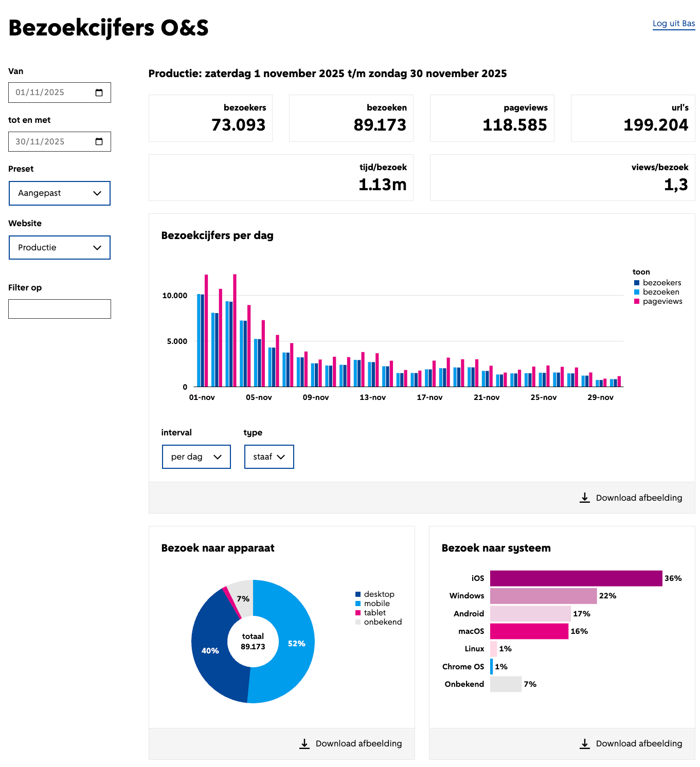Download afbeelding of the system bar chart

tap(639, 743)
